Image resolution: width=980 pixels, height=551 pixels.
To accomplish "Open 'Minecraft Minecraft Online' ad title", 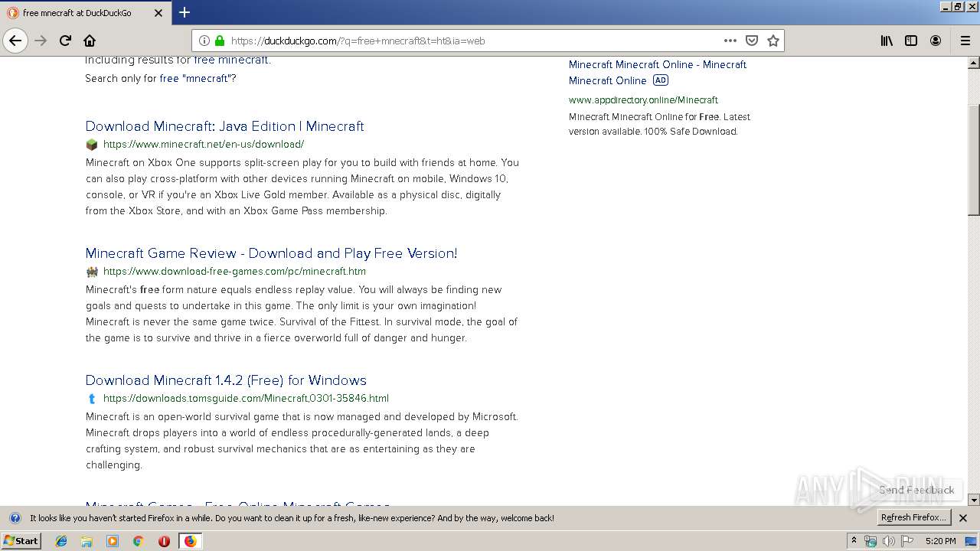I will pos(657,72).
